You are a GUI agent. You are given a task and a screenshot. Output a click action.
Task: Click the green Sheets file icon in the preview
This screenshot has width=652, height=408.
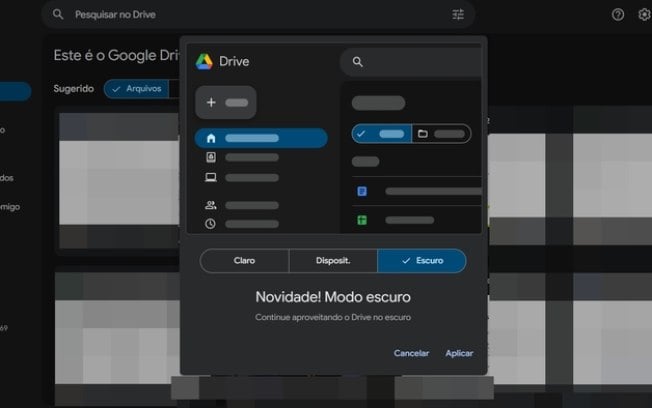[362, 220]
